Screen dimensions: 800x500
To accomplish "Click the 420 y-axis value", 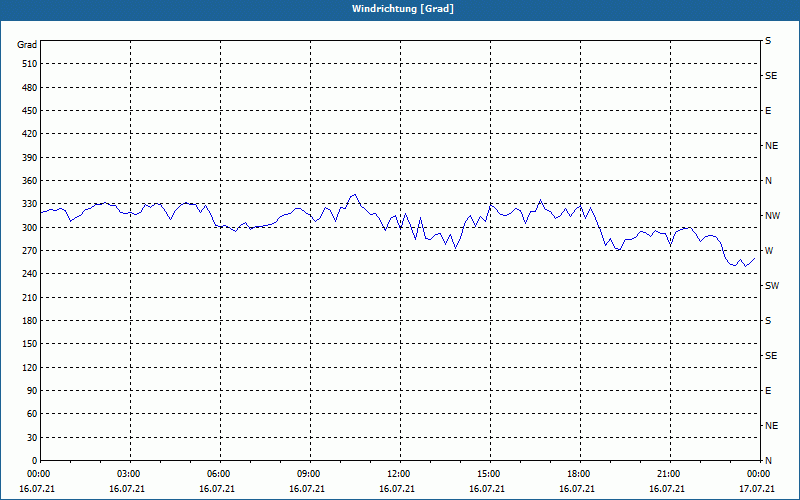I will pos(30,134).
